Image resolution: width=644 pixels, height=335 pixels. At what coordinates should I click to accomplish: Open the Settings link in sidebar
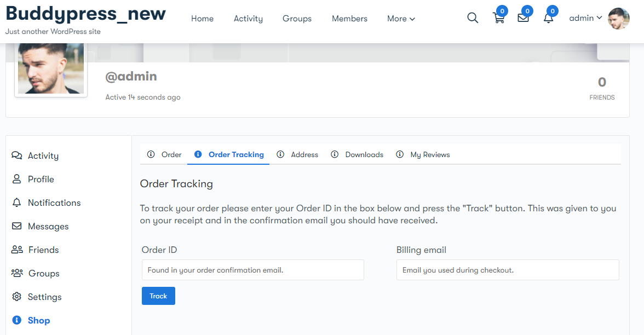coord(45,297)
